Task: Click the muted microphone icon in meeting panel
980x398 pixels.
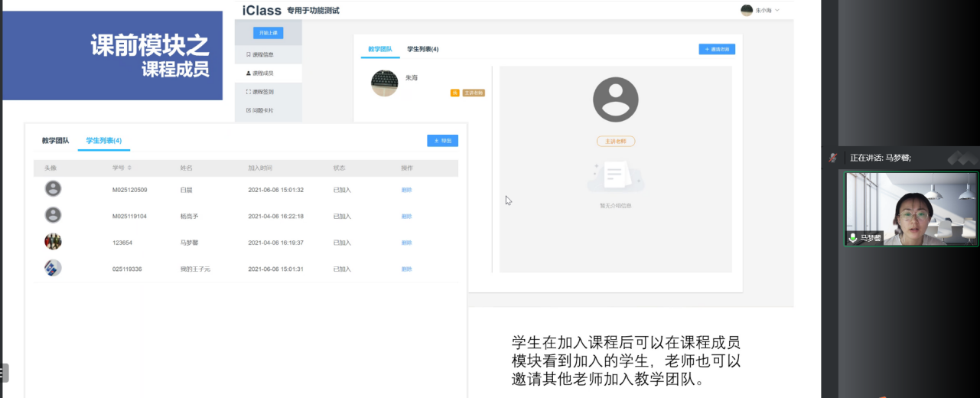Action: [832, 158]
